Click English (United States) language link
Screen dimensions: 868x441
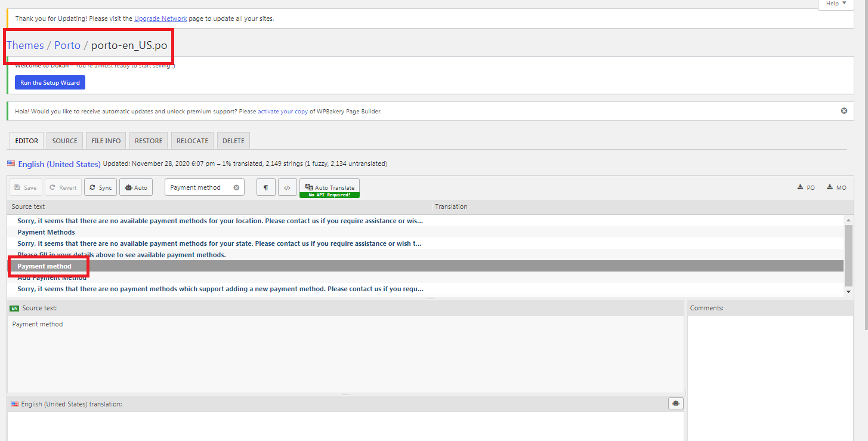coord(59,164)
